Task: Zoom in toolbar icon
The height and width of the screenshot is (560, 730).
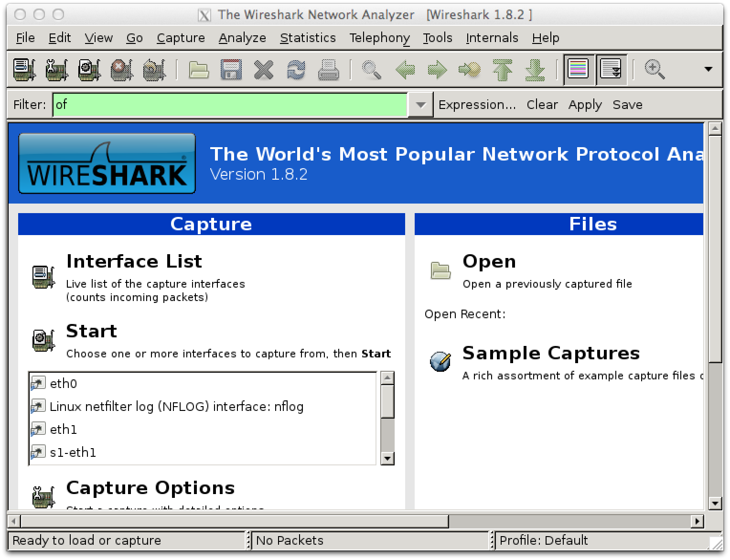Action: click(x=655, y=70)
